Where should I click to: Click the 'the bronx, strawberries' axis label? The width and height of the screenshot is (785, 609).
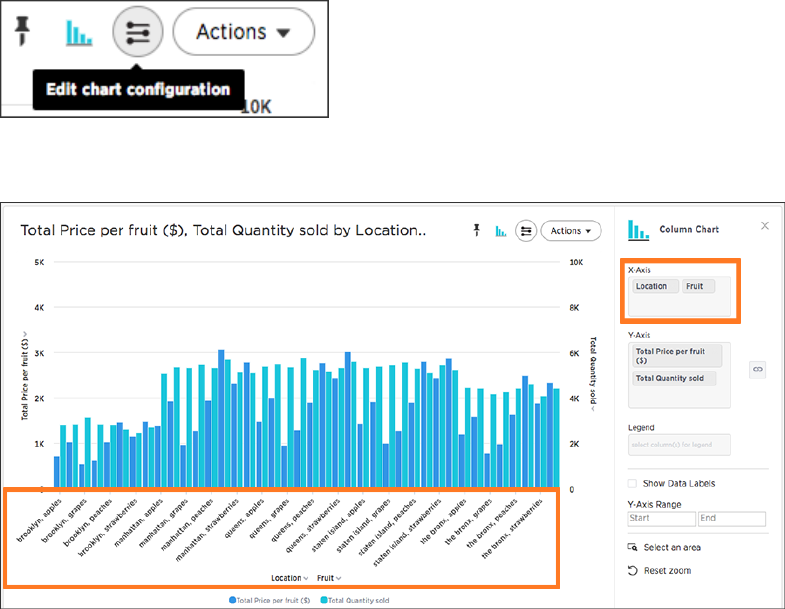coord(512,529)
